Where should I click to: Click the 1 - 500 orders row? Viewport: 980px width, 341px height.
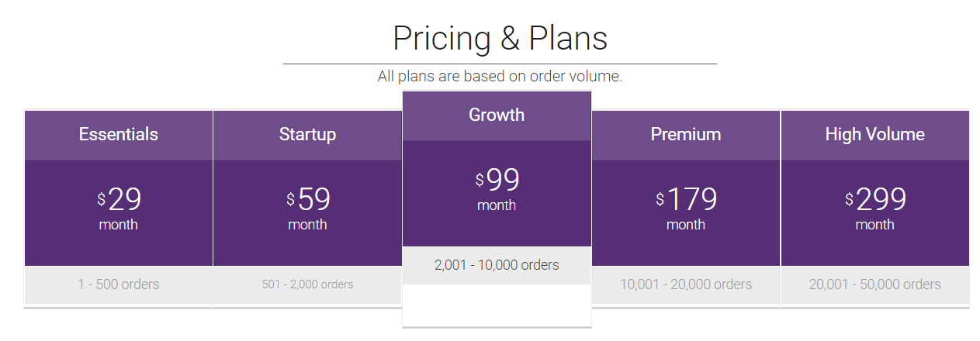(119, 284)
